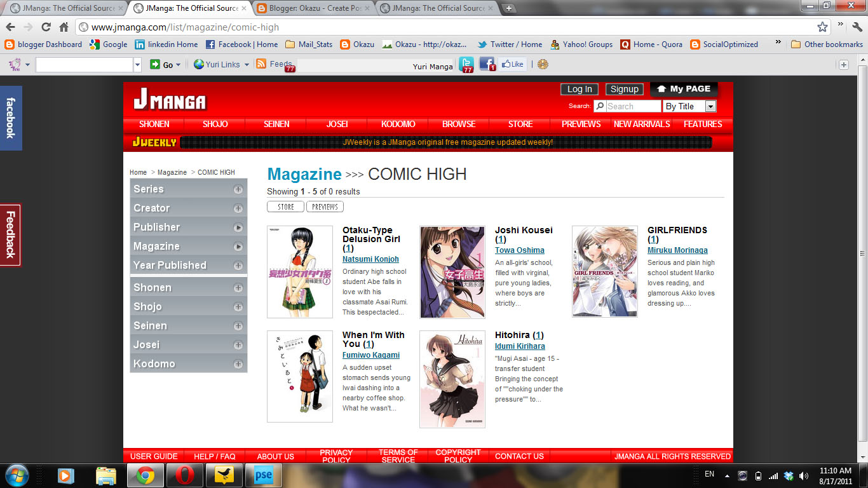Viewport: 868px width, 488px height.
Task: Click the Dropbox tray icon
Action: [x=789, y=475]
